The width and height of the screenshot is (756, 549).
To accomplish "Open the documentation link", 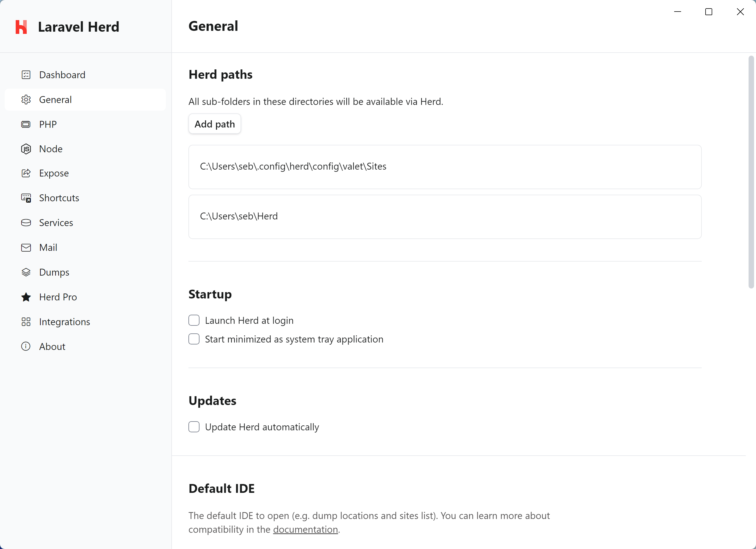I will click(305, 529).
